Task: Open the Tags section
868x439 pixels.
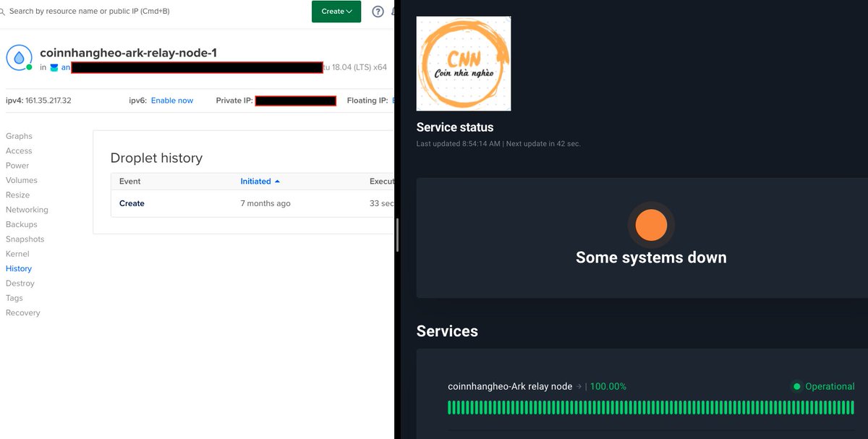Action: click(14, 298)
